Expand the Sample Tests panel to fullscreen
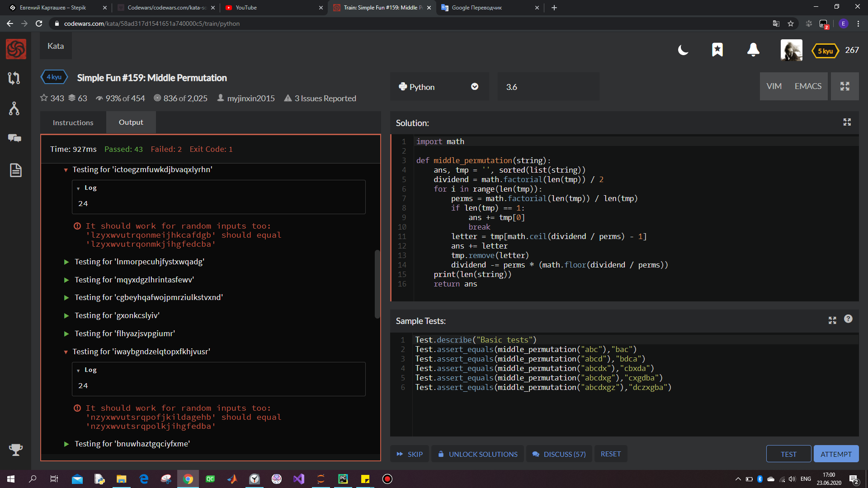Viewport: 868px width, 488px height. pos(832,320)
